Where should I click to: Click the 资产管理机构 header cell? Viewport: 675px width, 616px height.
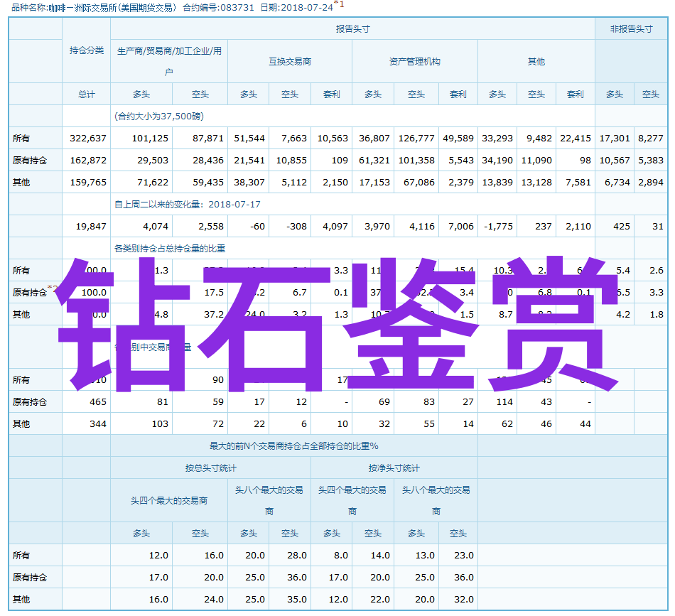414,62
